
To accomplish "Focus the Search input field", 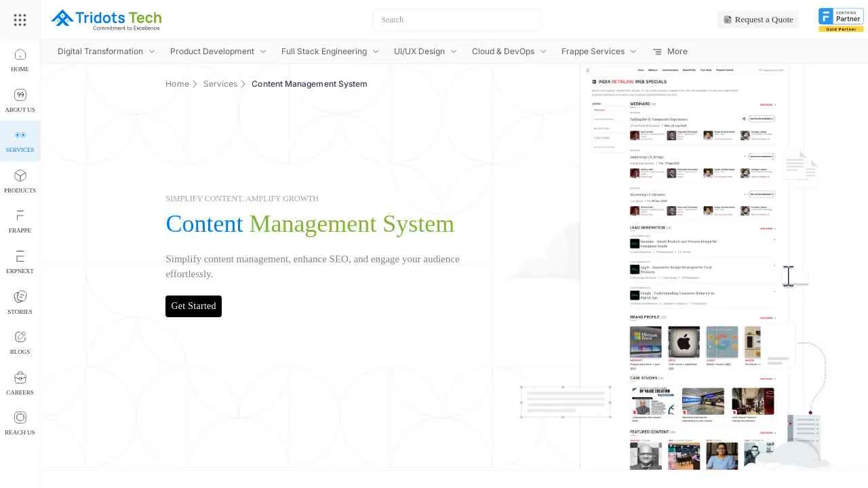I will point(456,20).
